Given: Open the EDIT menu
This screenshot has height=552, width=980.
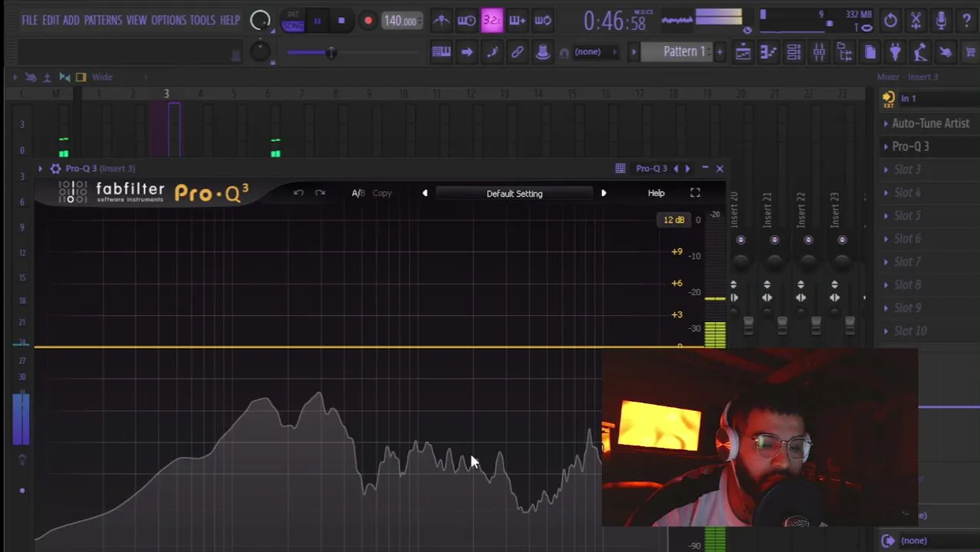Looking at the screenshot, I should coord(51,20).
